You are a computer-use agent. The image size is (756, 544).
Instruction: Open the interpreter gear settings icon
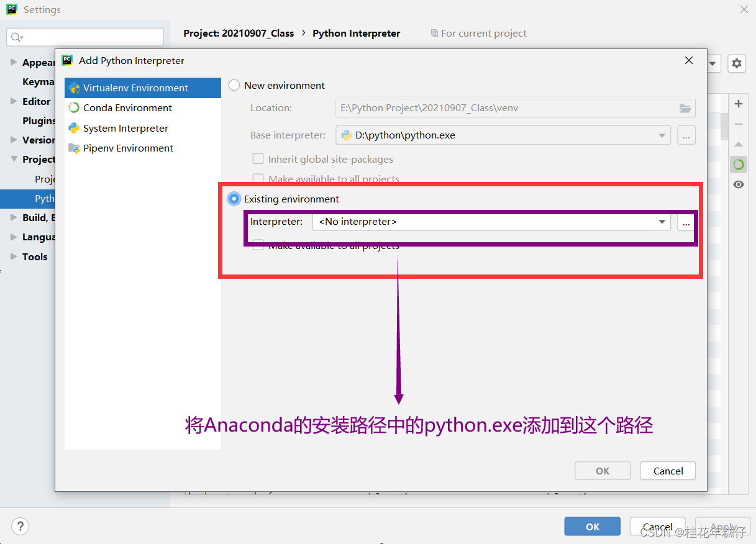click(x=737, y=63)
